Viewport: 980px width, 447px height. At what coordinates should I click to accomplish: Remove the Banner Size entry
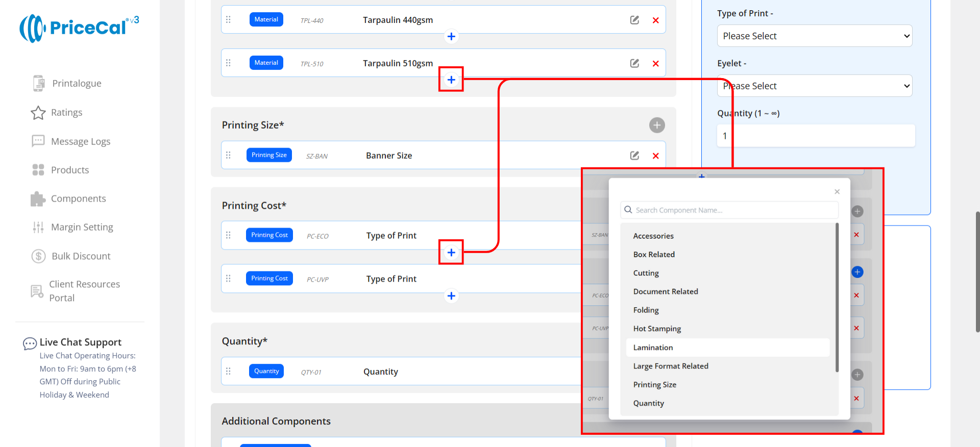pyautogui.click(x=655, y=156)
